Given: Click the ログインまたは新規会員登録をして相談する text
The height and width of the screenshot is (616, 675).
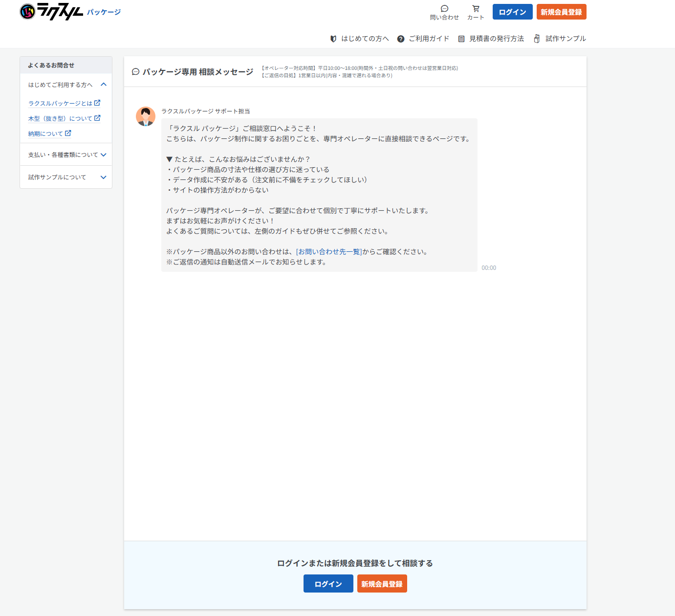Looking at the screenshot, I should [x=355, y=563].
